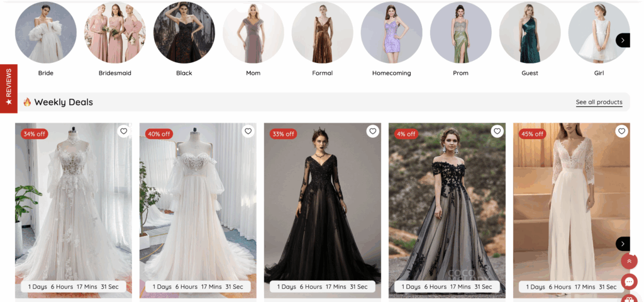Click heart icon on 45% off jumpsuit
The width and height of the screenshot is (644, 302).
pos(622,131)
